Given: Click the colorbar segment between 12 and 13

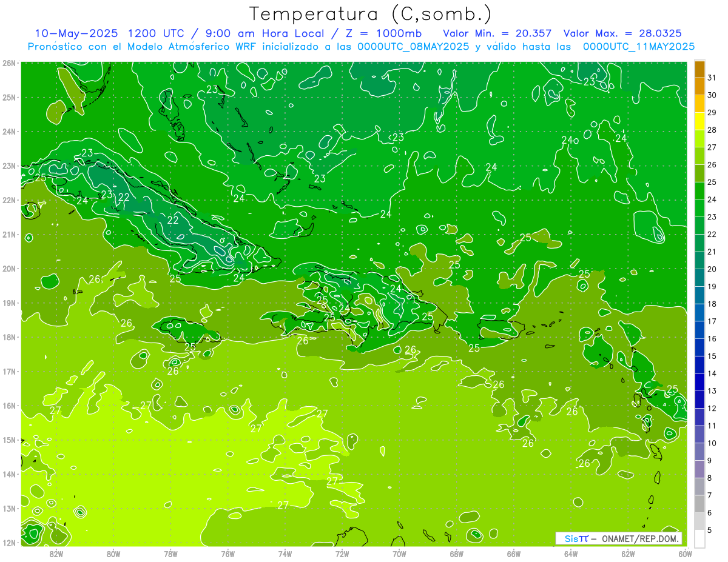Looking at the screenshot, I should (x=699, y=400).
